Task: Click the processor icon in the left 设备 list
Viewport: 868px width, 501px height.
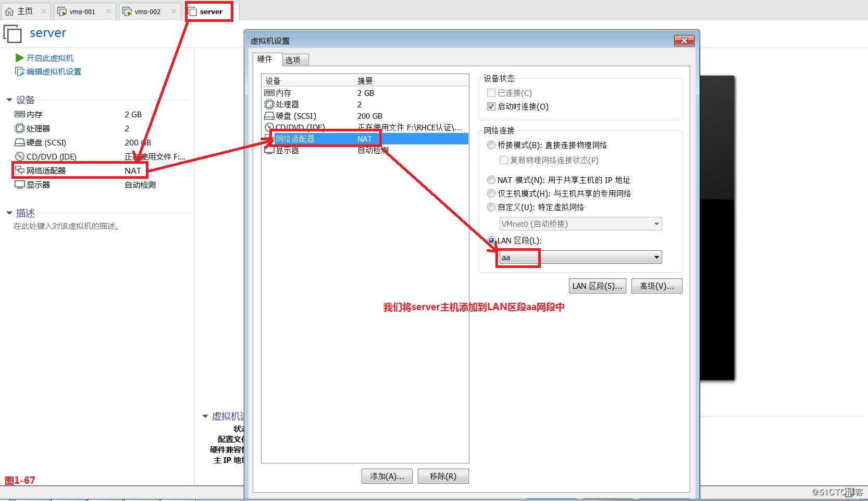Action: (x=20, y=128)
